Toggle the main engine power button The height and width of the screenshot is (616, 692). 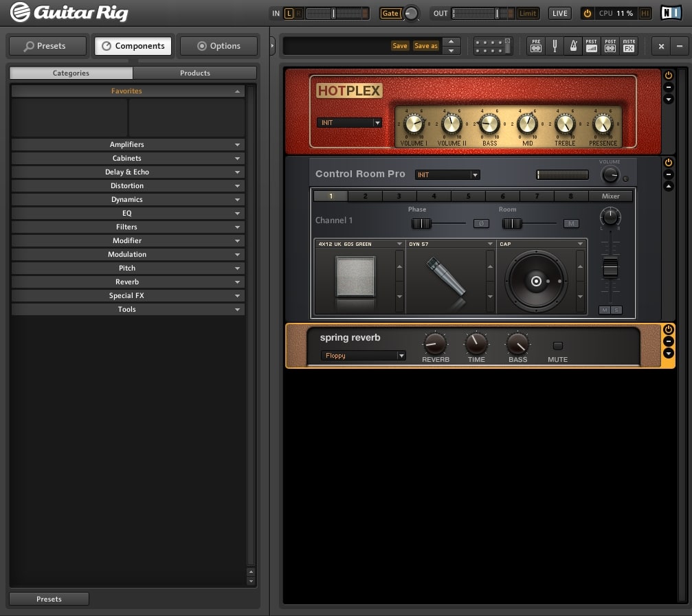[x=588, y=13]
